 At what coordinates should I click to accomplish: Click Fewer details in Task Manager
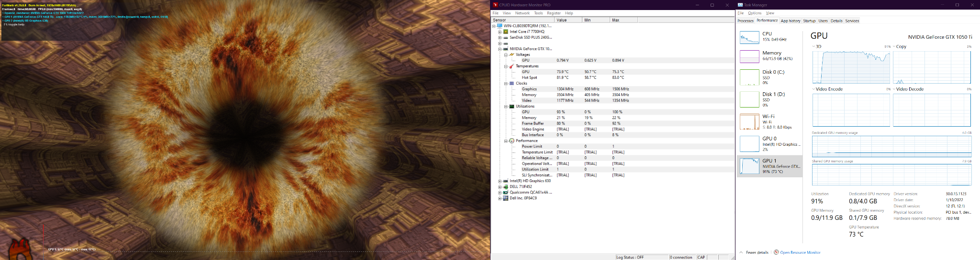(x=754, y=252)
